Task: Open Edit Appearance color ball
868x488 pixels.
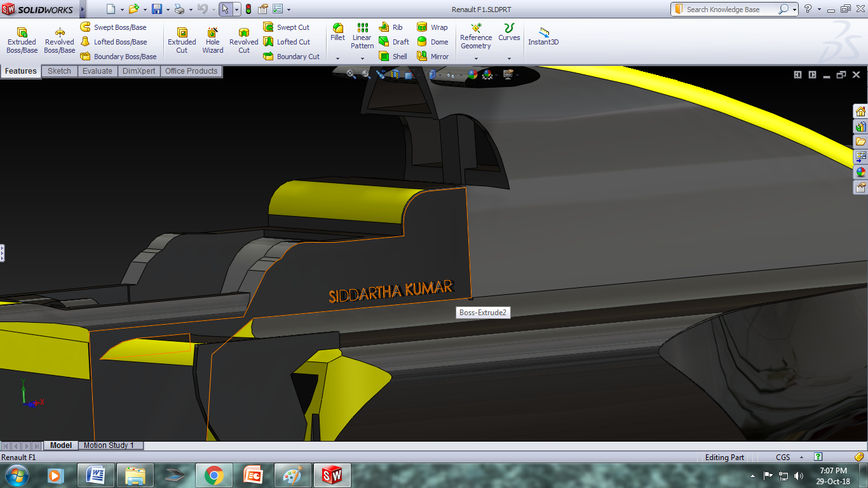Action: (472, 74)
